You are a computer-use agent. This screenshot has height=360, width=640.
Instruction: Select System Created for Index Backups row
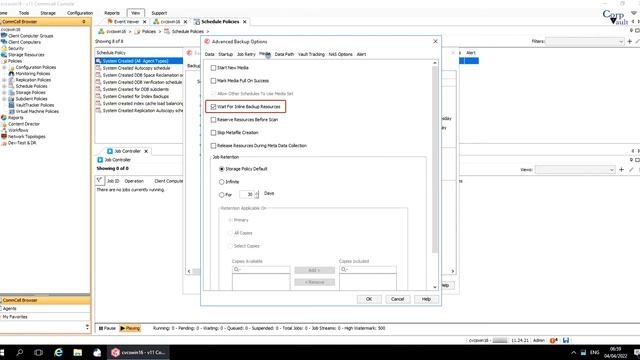tap(139, 96)
